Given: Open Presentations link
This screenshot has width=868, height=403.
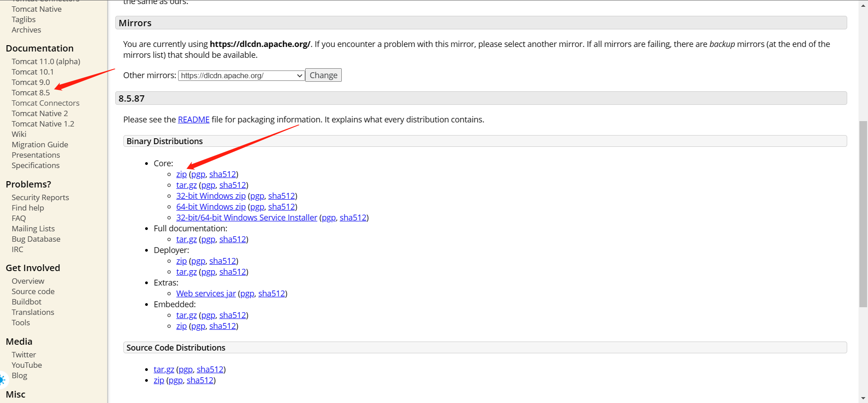Looking at the screenshot, I should tap(36, 155).
